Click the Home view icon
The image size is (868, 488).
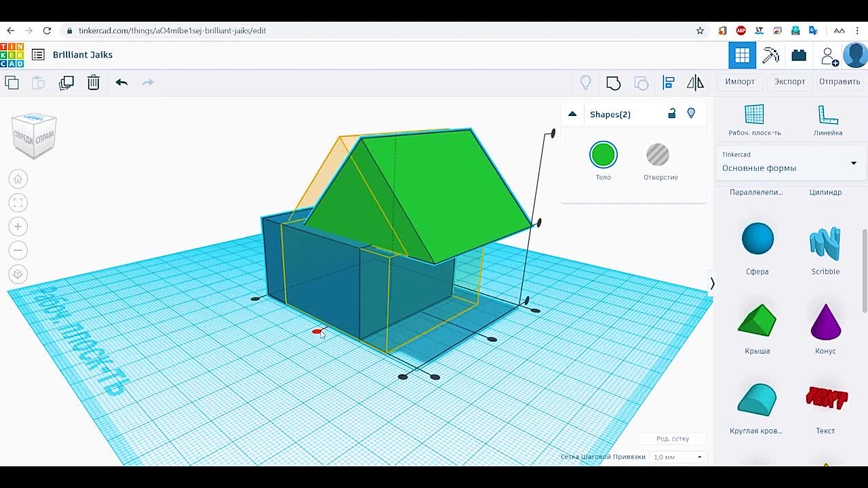(x=18, y=179)
